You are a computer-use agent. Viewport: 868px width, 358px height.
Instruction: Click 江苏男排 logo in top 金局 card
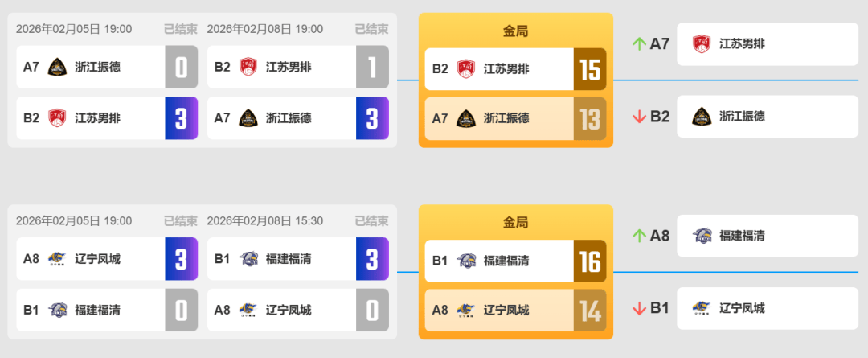tap(465, 68)
